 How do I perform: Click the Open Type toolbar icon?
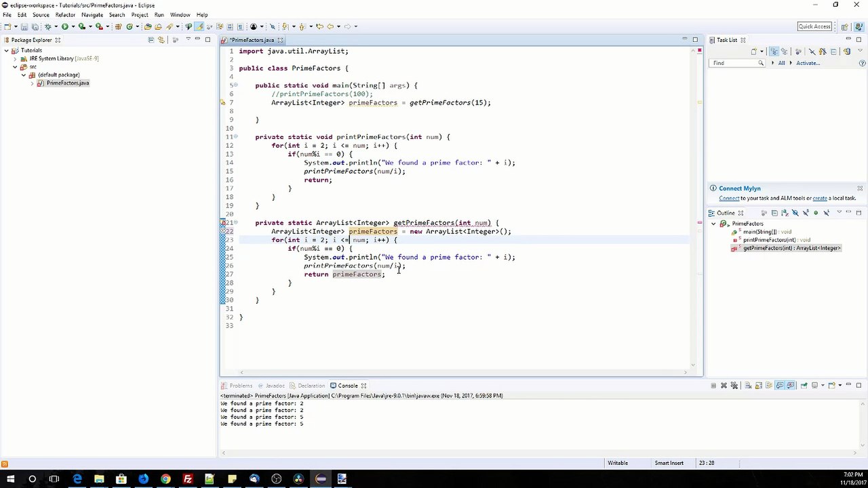pyautogui.click(x=147, y=26)
